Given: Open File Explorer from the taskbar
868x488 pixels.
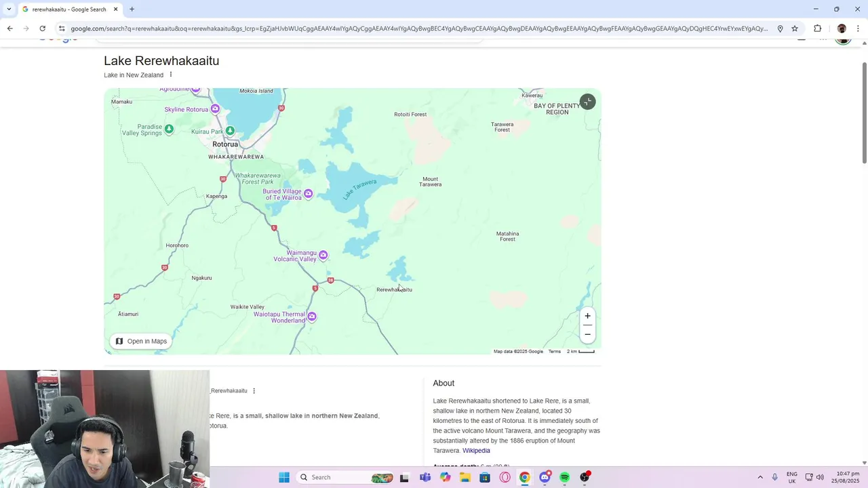Looking at the screenshot, I should tap(465, 477).
